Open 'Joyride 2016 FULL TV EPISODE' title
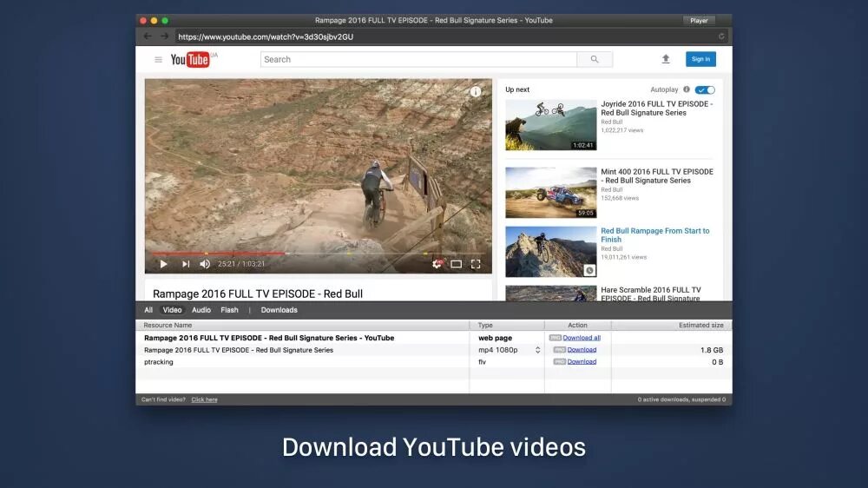This screenshot has width=868, height=488. tap(656, 108)
